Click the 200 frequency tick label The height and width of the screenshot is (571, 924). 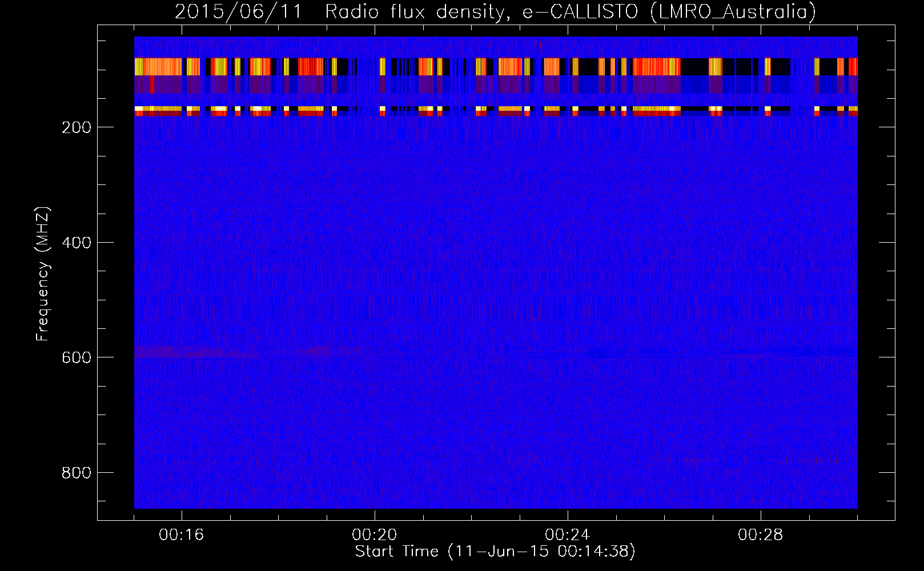[x=76, y=127]
